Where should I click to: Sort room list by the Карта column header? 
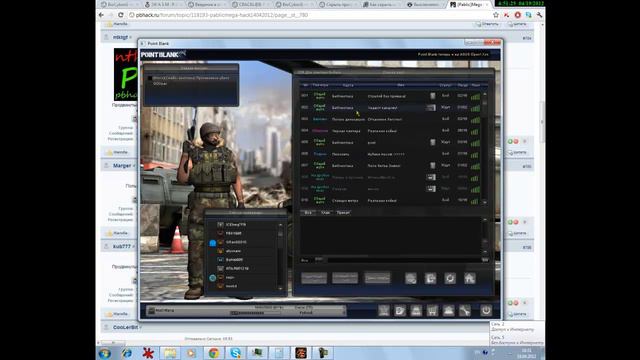click(x=348, y=85)
